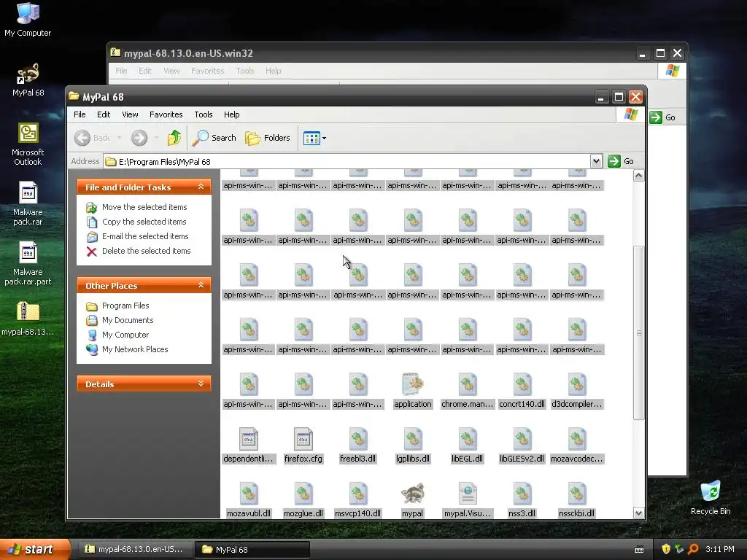Open the mypal raccoon application file
Viewport: 747px width, 560px height.
(413, 494)
